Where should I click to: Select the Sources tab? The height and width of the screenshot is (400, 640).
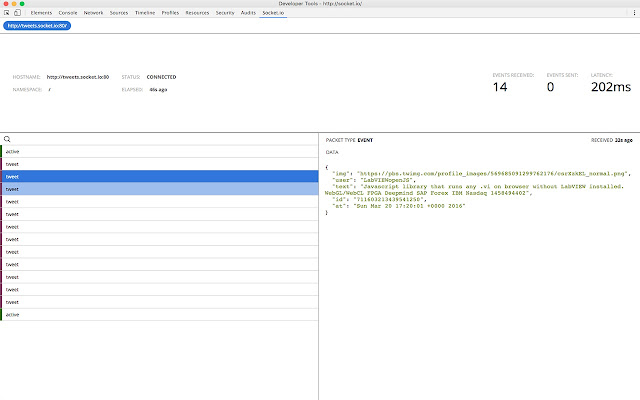pyautogui.click(x=119, y=13)
